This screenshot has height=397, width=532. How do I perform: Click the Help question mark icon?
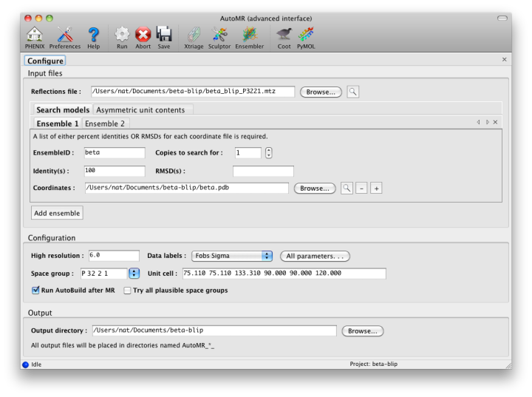click(x=93, y=35)
